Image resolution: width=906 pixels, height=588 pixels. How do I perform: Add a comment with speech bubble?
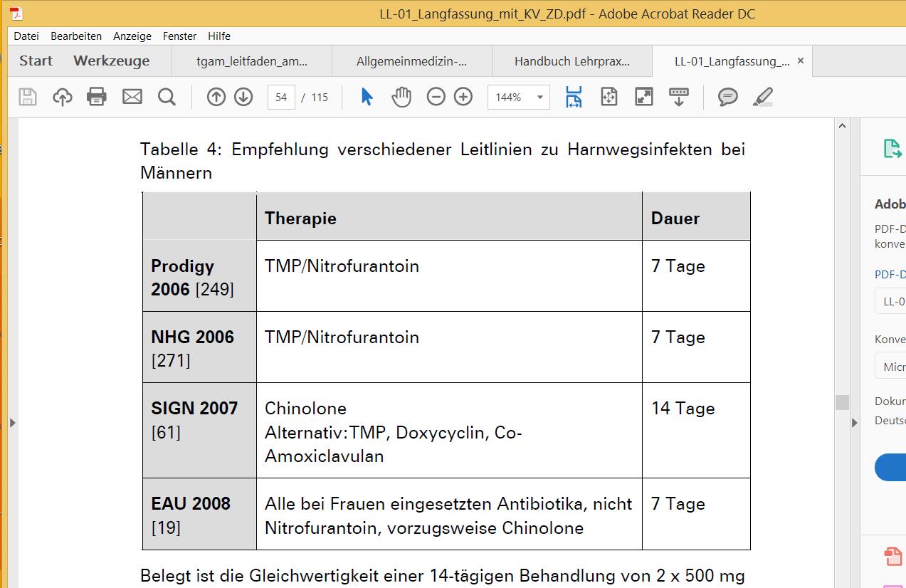[727, 97]
